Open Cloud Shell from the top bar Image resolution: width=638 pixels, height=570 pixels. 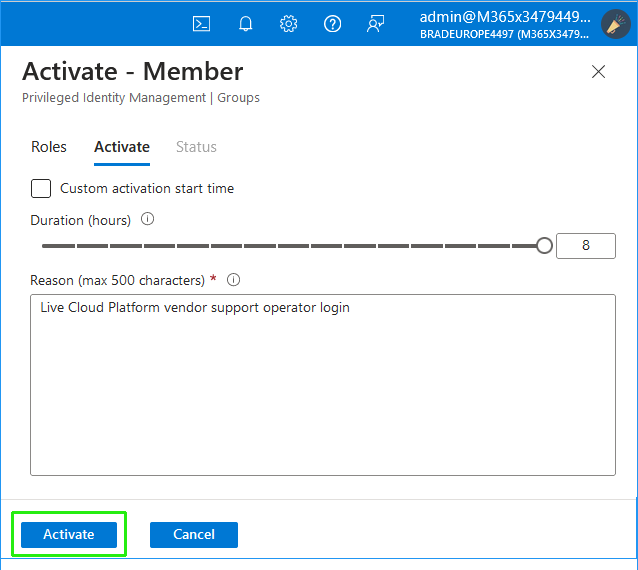pyautogui.click(x=201, y=24)
